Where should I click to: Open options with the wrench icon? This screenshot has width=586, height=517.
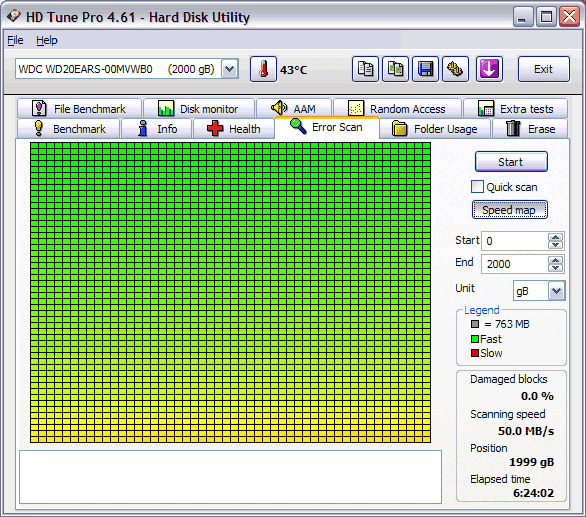tap(455, 69)
